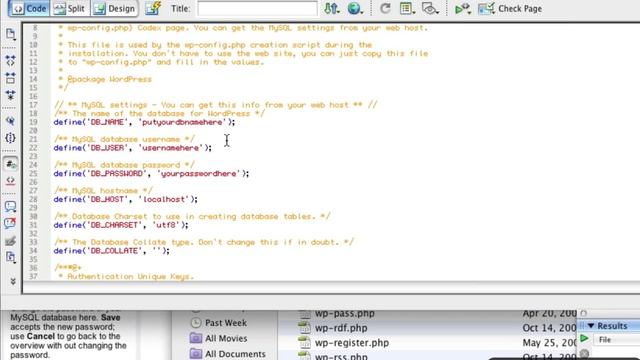
Task: Open the View Options menu
Action: point(407,8)
